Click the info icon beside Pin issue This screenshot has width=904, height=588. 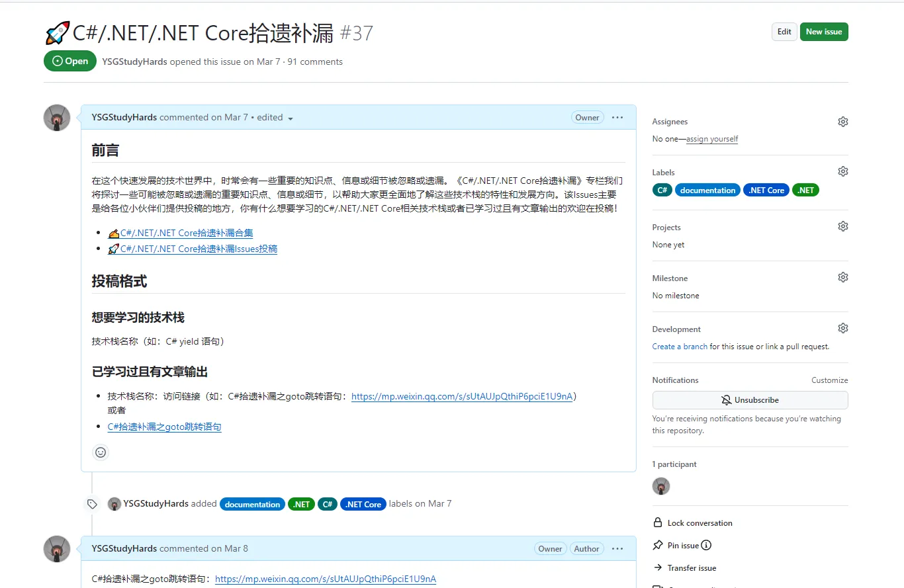point(706,545)
